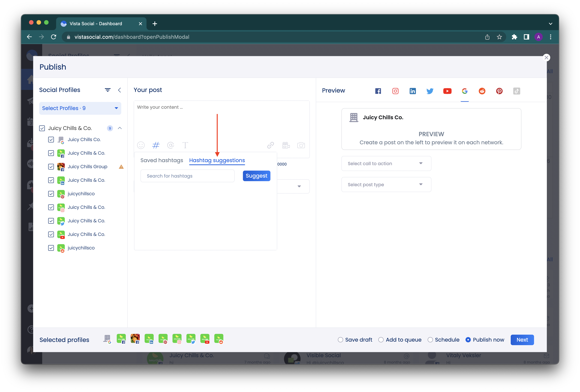Select the Schedule radio option

pos(430,340)
